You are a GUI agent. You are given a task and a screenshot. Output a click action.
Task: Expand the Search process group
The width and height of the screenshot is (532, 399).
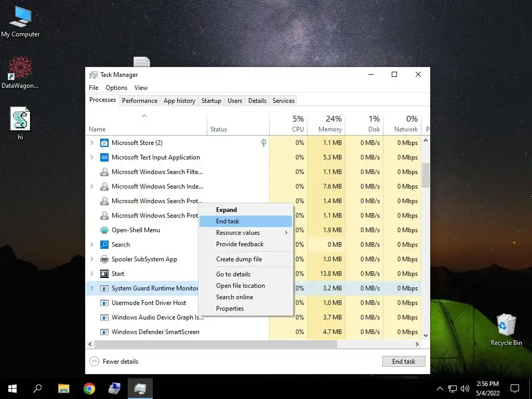91,245
